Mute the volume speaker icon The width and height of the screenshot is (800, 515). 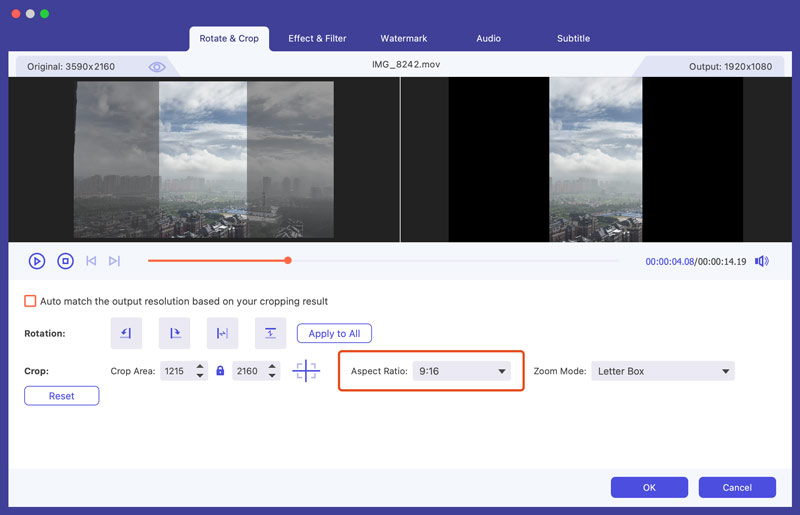pos(762,261)
